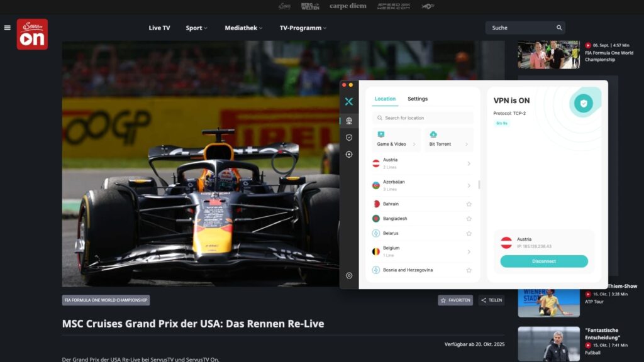Select the crosshair target icon in VPN sidebar

coord(348,155)
